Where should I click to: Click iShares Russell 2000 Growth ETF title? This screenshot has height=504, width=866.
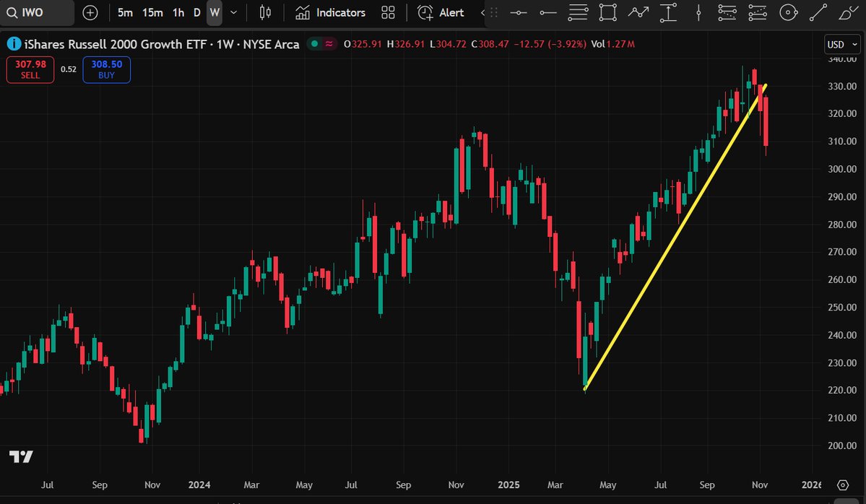tap(116, 44)
